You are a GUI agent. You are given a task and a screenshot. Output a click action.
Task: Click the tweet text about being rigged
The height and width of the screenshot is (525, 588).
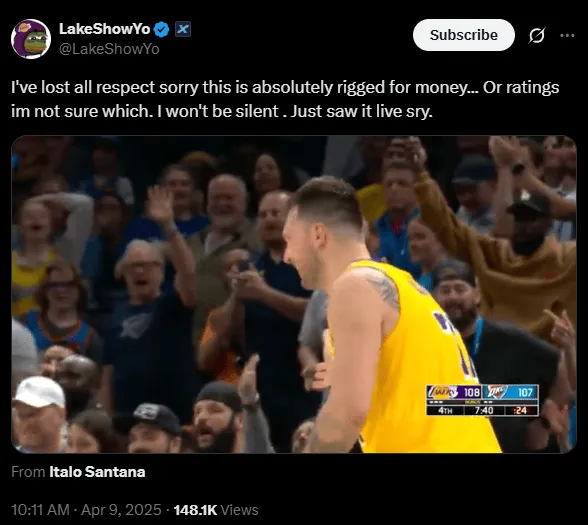pyautogui.click(x=285, y=99)
